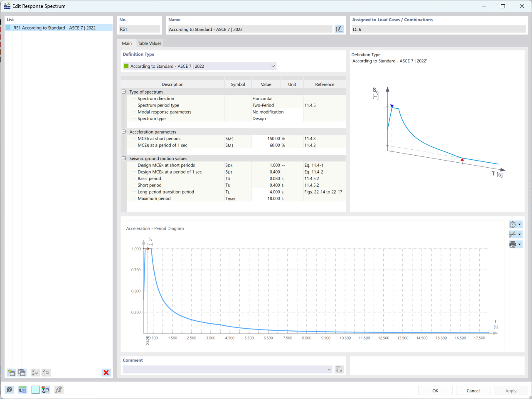Click the application icon in the title bar
Viewport: 532px width, 399px height.
pos(7,6)
